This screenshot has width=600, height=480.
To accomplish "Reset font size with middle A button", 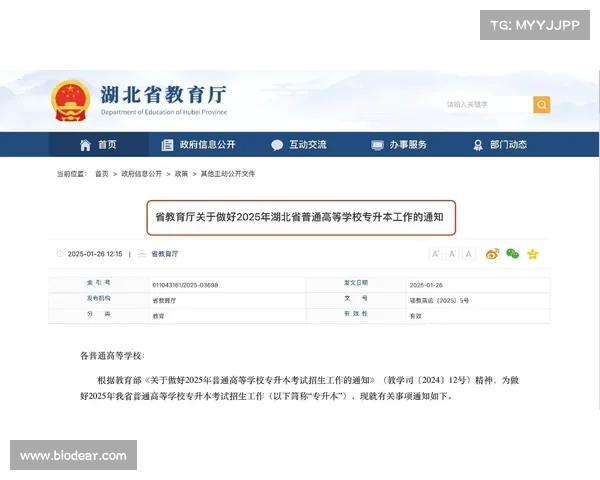I will click(x=452, y=254).
